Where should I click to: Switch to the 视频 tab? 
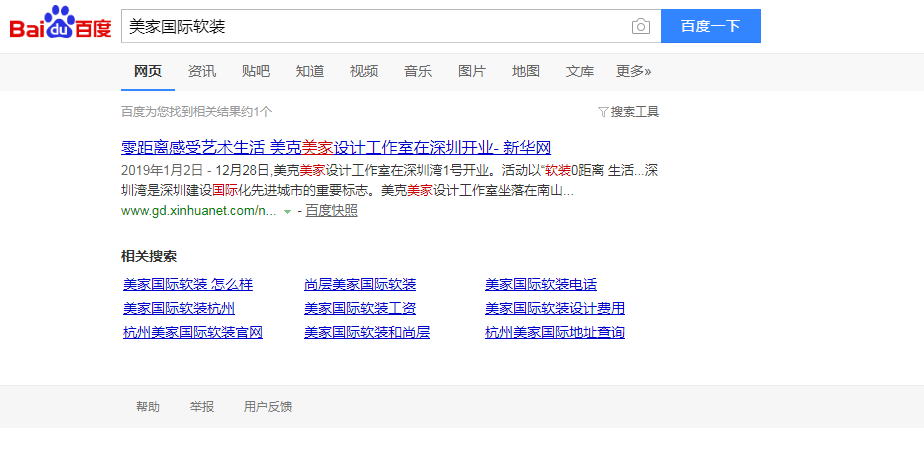(364, 72)
